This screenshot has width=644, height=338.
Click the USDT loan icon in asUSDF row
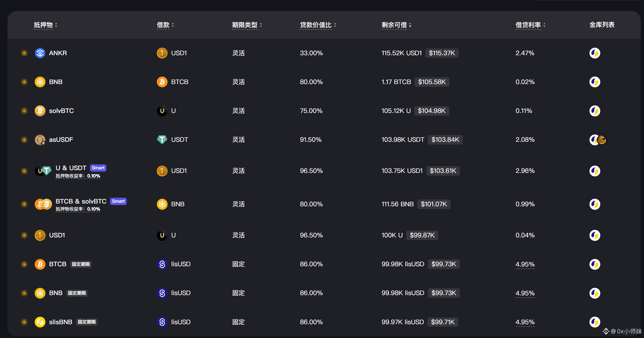pyautogui.click(x=162, y=140)
